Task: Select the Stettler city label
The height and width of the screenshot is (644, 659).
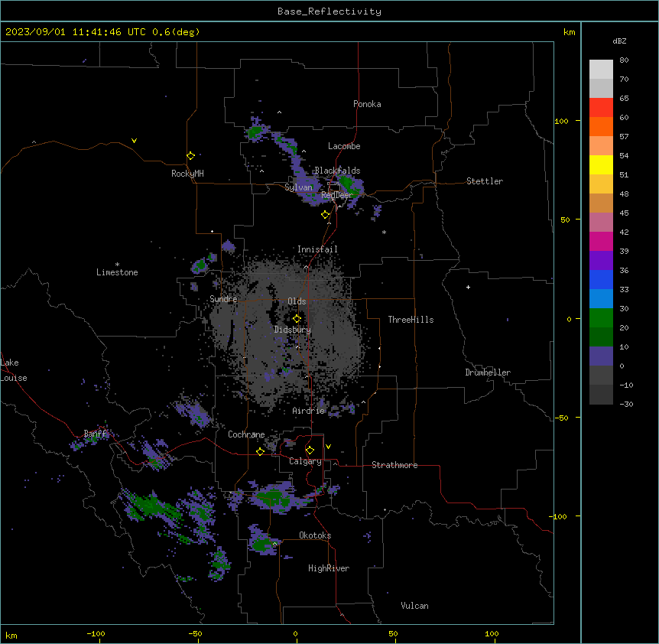Action: [485, 181]
